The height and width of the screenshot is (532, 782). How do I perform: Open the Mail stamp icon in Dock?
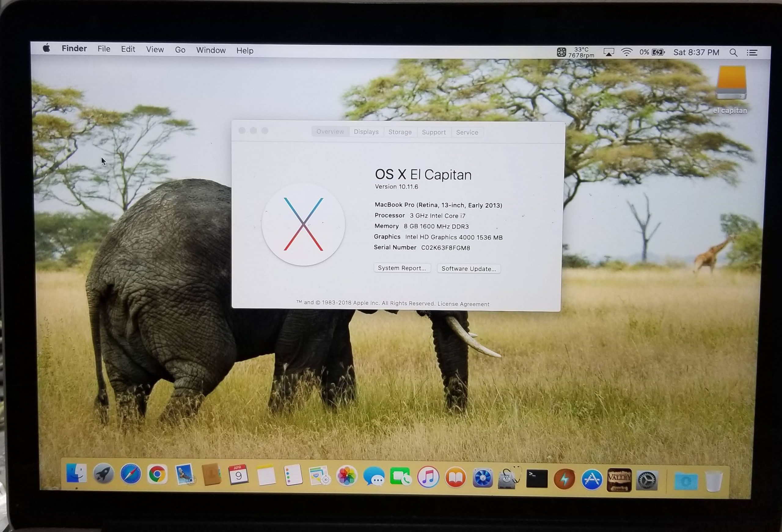click(184, 475)
